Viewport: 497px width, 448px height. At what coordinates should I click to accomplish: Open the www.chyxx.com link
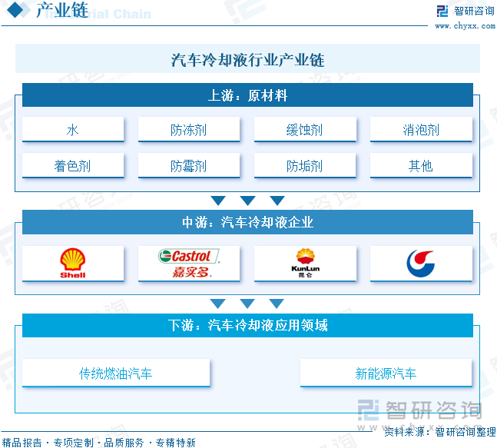pos(465,26)
